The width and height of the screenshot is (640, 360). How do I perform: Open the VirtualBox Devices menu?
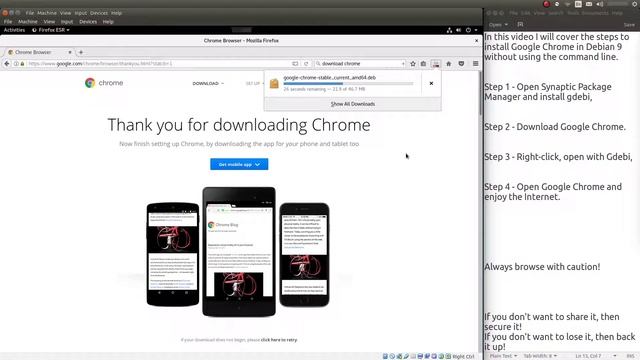click(x=88, y=22)
